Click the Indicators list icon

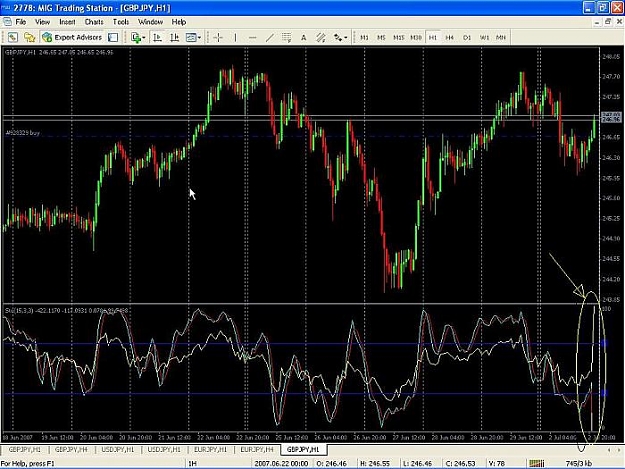tap(191, 37)
